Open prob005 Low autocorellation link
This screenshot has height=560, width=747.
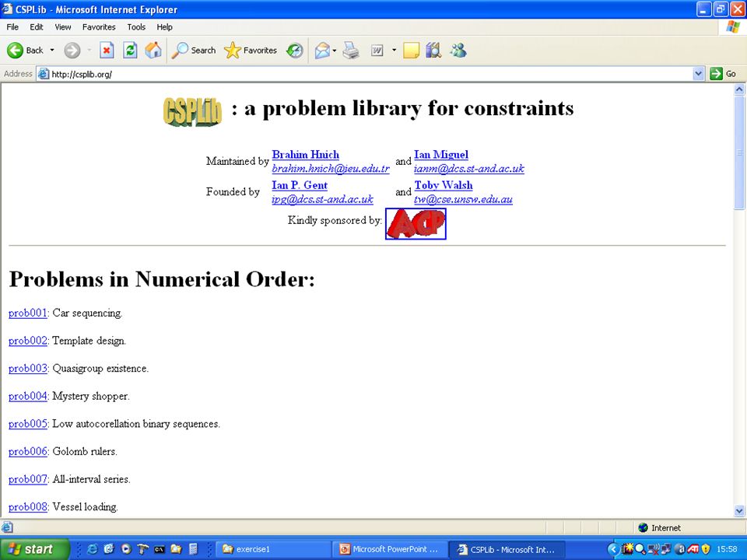[28, 423]
